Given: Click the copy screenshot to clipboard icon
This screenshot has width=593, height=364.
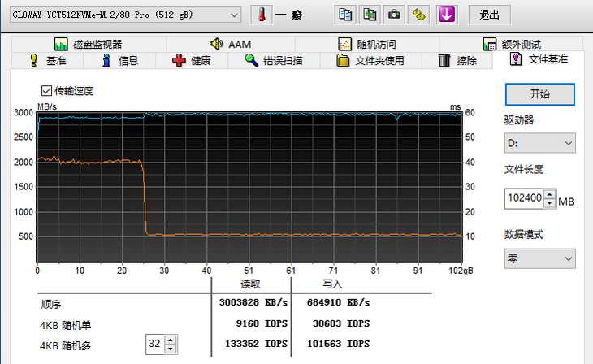Looking at the screenshot, I should [370, 15].
